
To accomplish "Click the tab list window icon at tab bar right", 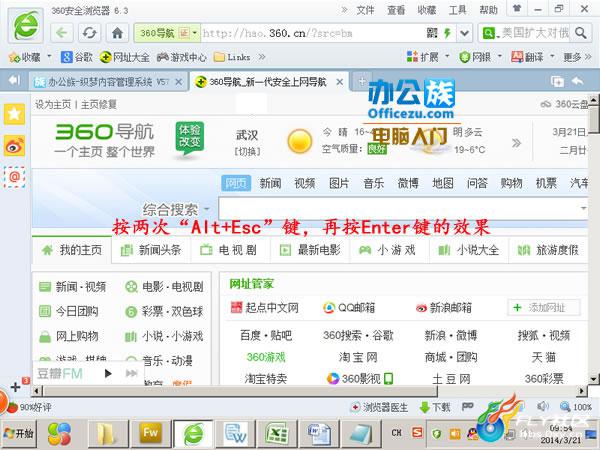I will pos(557,81).
